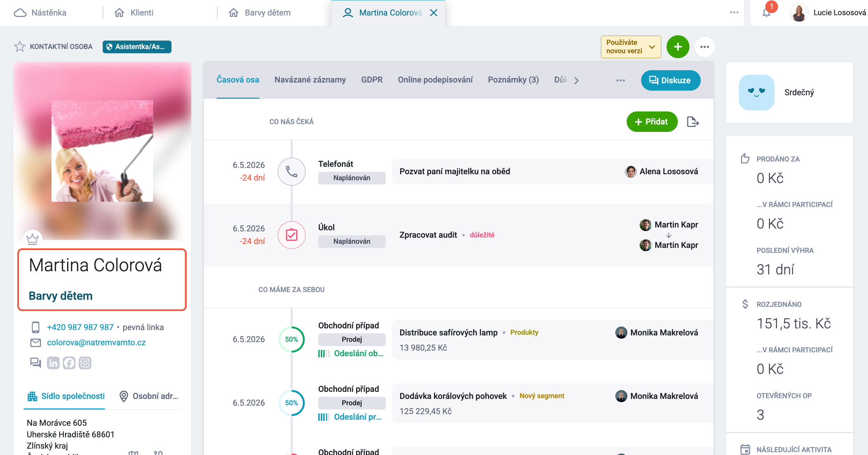Expand the Používáte novou verzi dropdown

point(631,47)
